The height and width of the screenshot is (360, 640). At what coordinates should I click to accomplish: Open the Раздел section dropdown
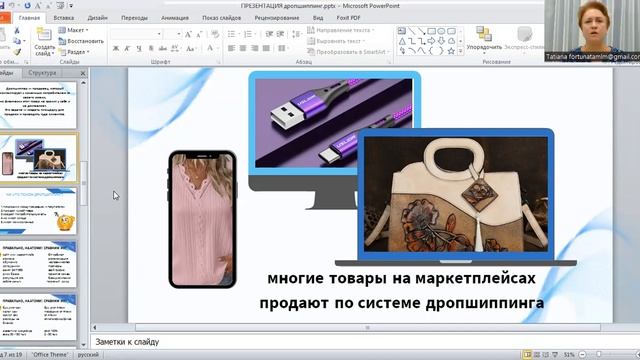[x=74, y=52]
